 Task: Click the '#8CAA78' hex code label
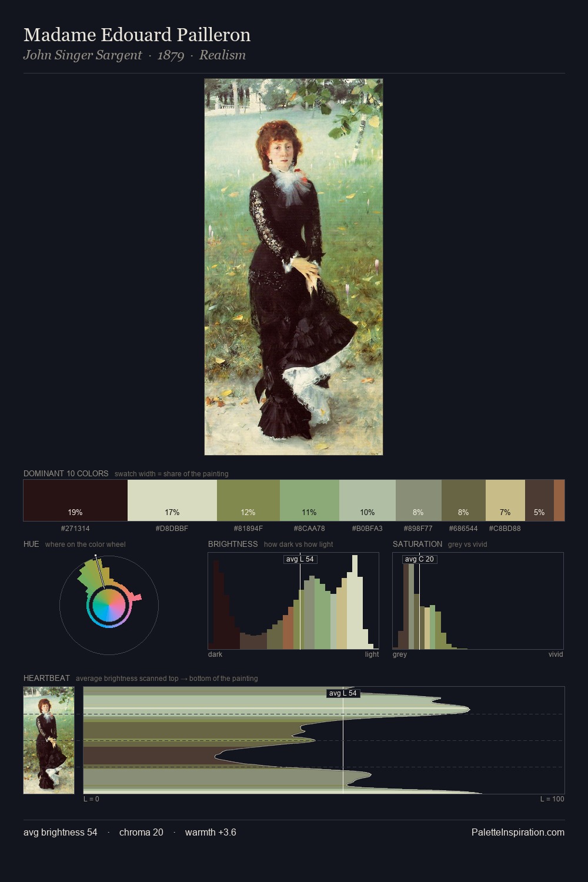click(309, 529)
